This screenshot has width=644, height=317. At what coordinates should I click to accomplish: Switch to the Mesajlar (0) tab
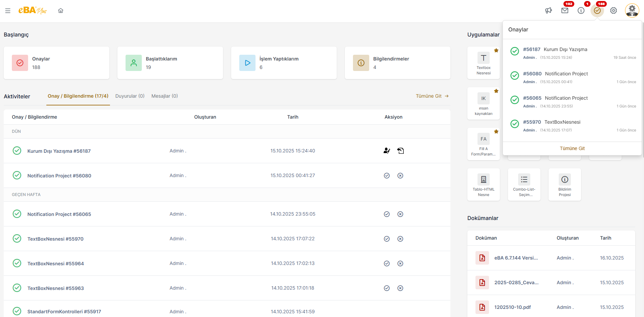pyautogui.click(x=164, y=96)
